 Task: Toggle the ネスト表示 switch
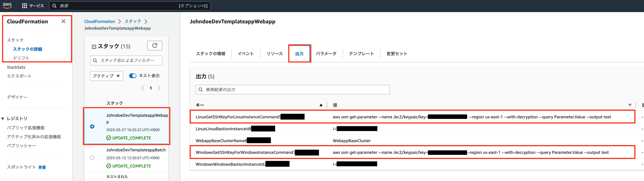(x=133, y=76)
